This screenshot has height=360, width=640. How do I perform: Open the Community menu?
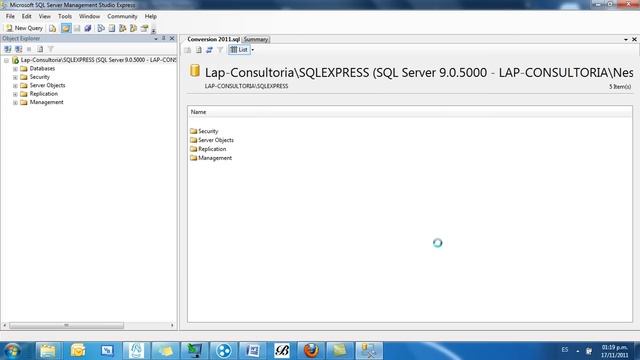[x=122, y=16]
